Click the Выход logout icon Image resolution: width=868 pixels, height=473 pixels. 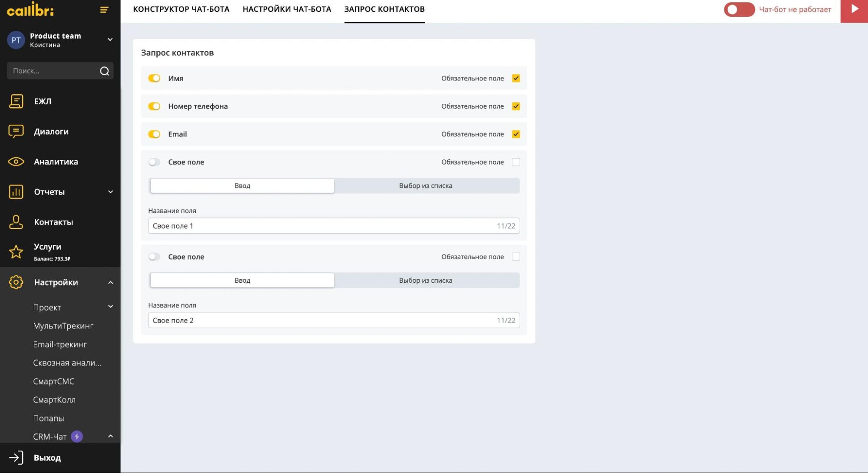pos(16,458)
